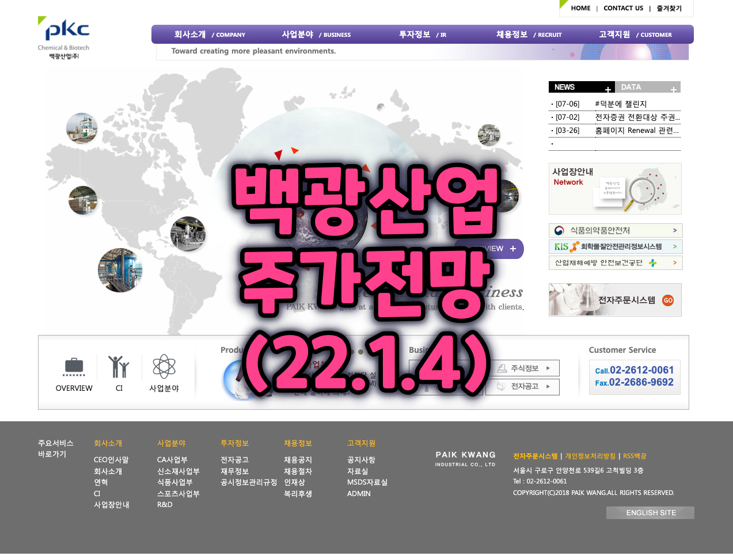Image resolution: width=733 pixels, height=560 pixels.
Task: Click the 전자공고 button with arrow
Action: [x=522, y=387]
